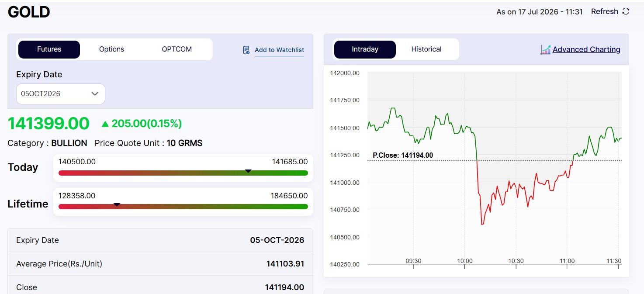Open the Expiry Date dropdown 05OCT2026
Viewport: 644px width, 294px height.
coord(61,94)
